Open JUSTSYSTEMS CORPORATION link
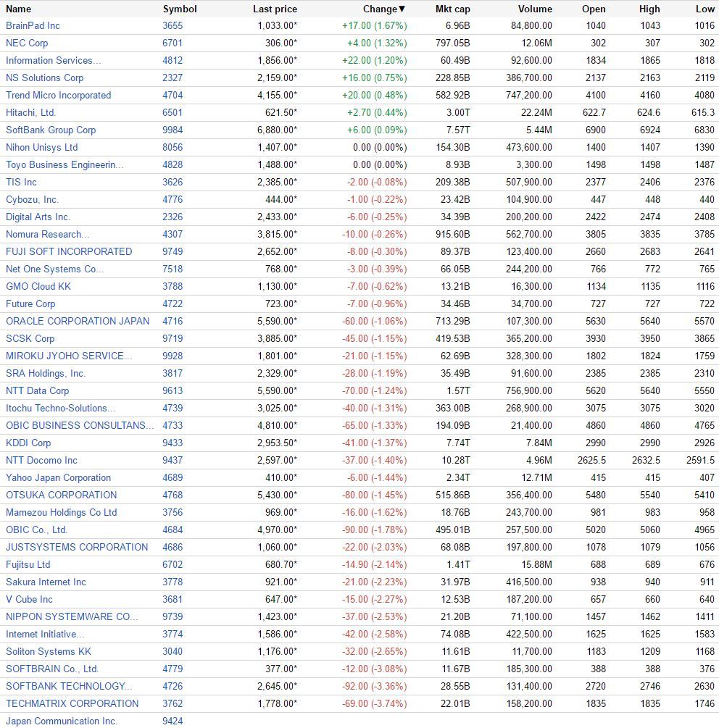 (77, 548)
